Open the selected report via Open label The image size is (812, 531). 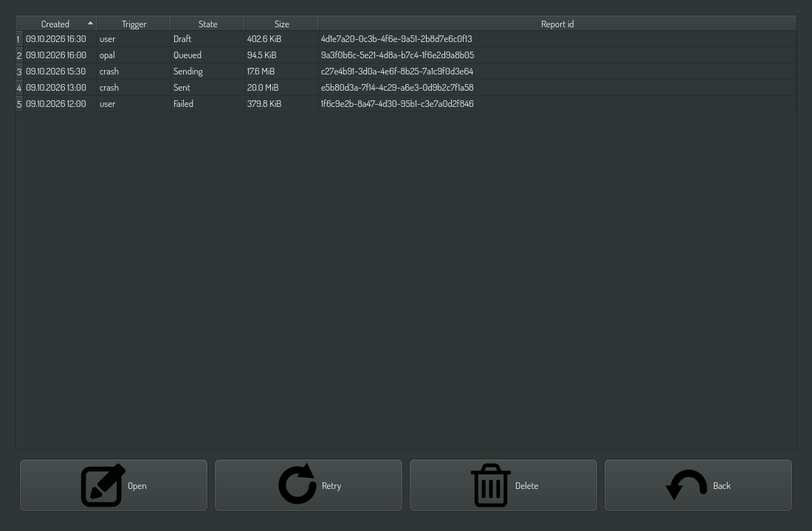click(137, 486)
